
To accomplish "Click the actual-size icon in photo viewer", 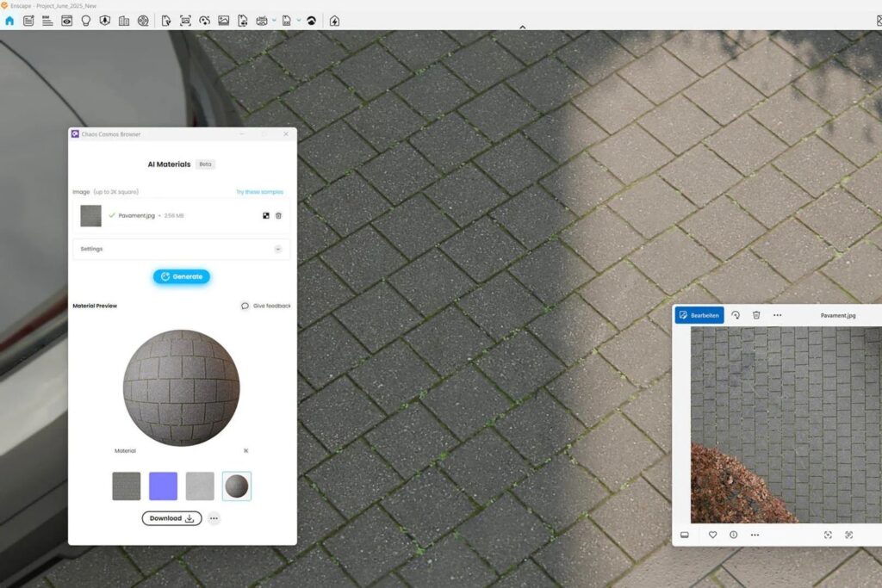I will [x=848, y=535].
